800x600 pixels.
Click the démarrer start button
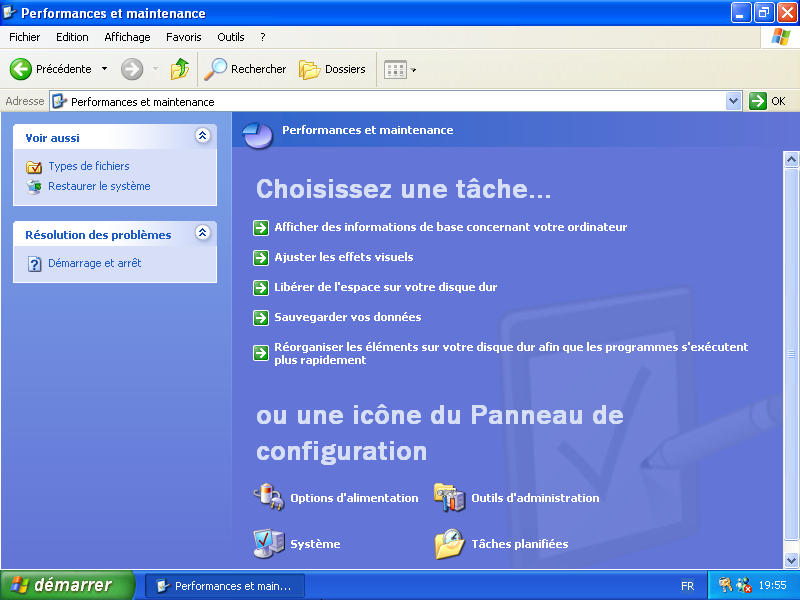point(67,585)
